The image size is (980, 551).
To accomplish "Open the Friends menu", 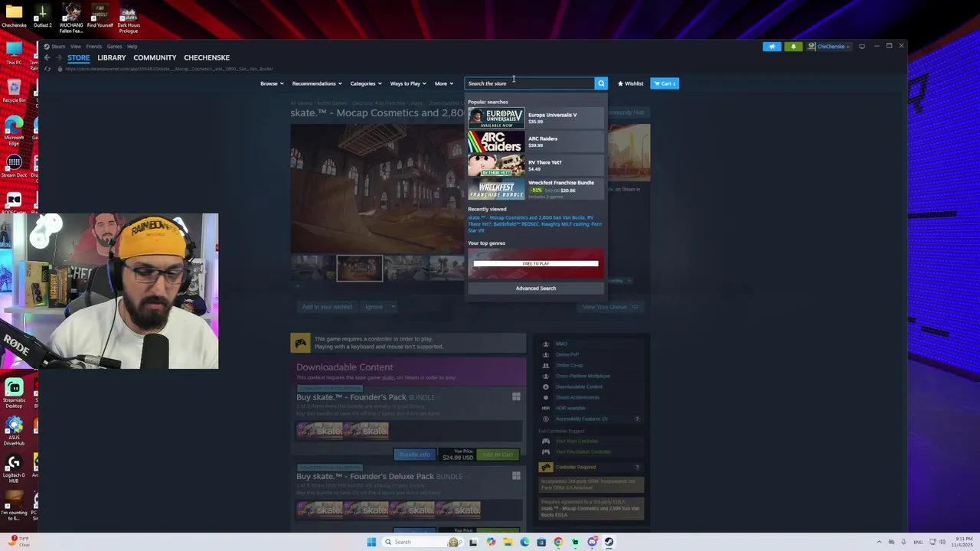I will [93, 47].
